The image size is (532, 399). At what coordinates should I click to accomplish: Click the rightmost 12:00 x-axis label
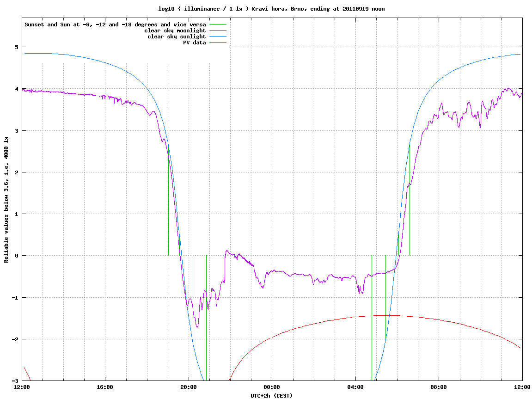pos(522,387)
